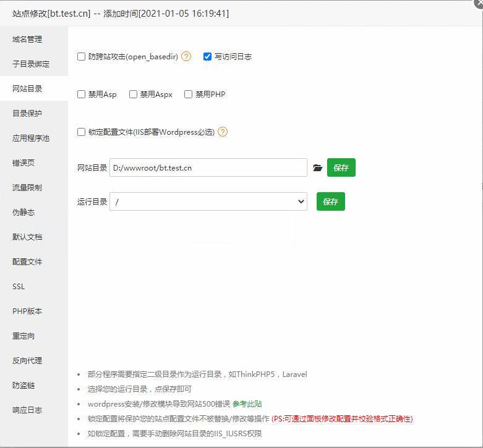Open the folder browse icon for site directory
Image resolution: width=483 pixels, height=448 pixels.
click(x=317, y=167)
